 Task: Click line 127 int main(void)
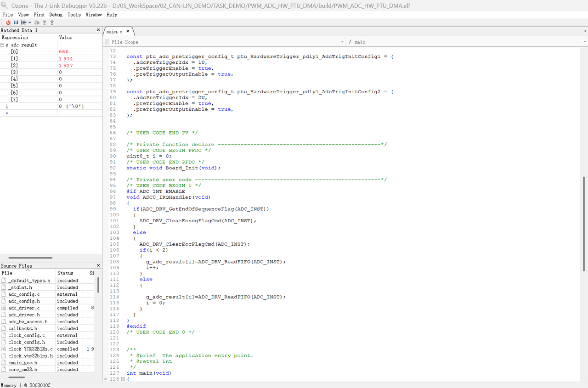pos(149,373)
